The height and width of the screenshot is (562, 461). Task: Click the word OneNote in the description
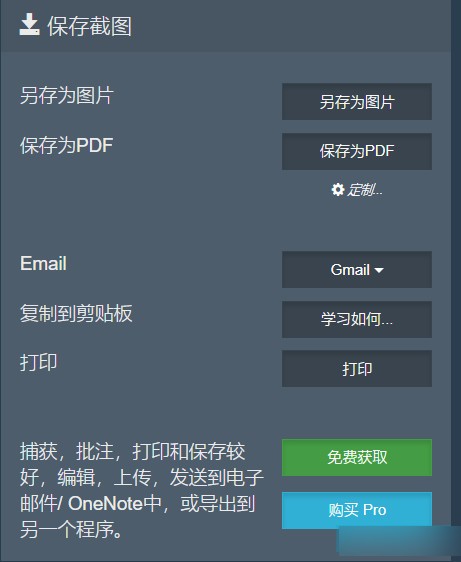[105, 504]
